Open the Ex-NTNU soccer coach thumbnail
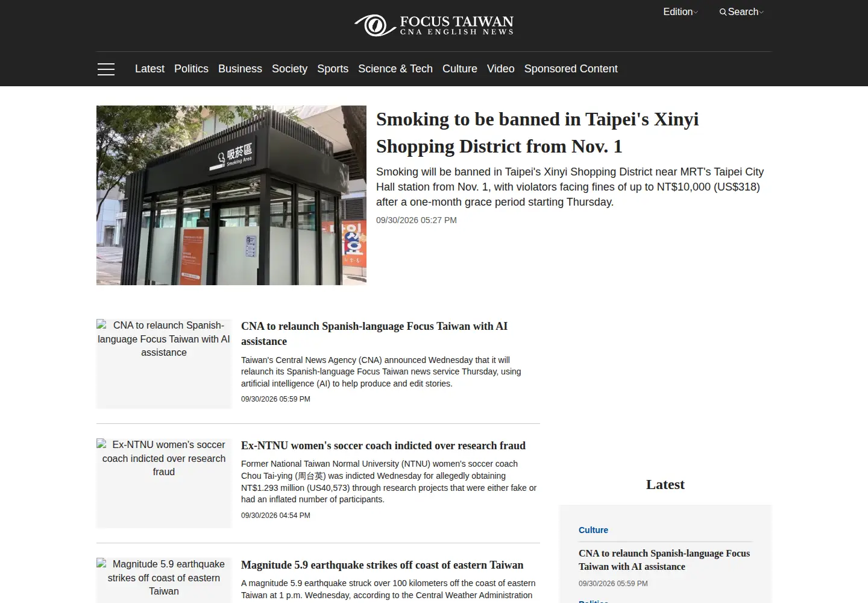 click(164, 483)
